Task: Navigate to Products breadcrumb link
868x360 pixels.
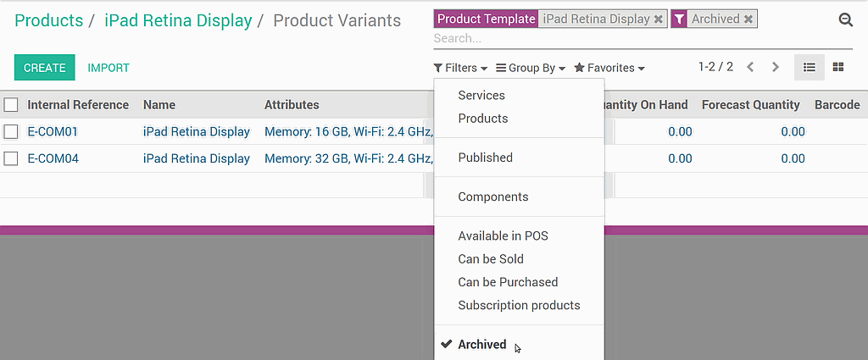Action: [48, 20]
